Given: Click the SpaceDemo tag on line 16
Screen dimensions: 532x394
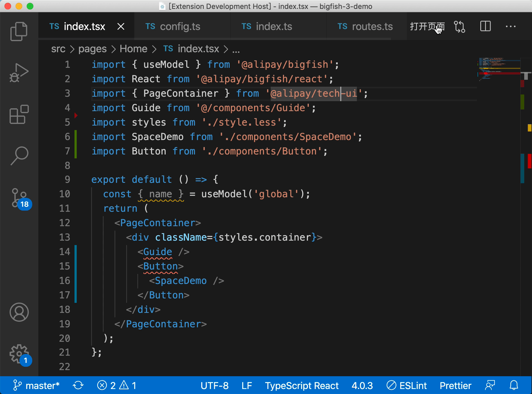Looking at the screenshot, I should click(181, 281).
